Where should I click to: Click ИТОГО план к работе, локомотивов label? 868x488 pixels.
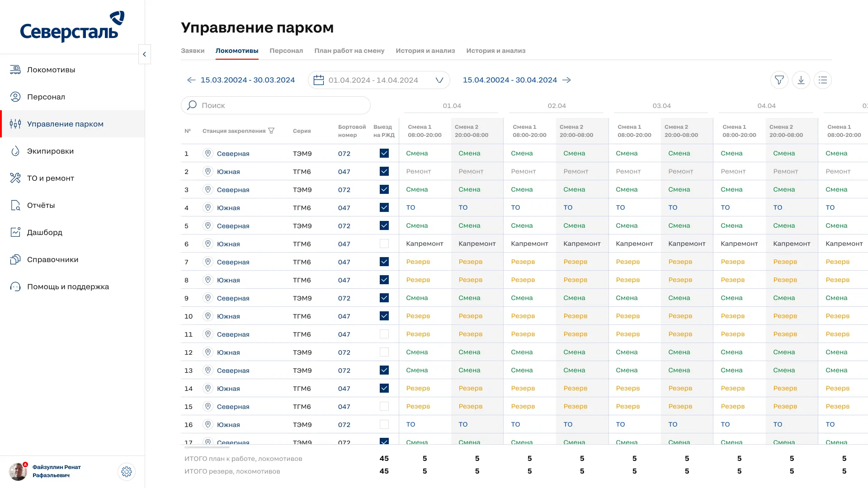point(243,459)
